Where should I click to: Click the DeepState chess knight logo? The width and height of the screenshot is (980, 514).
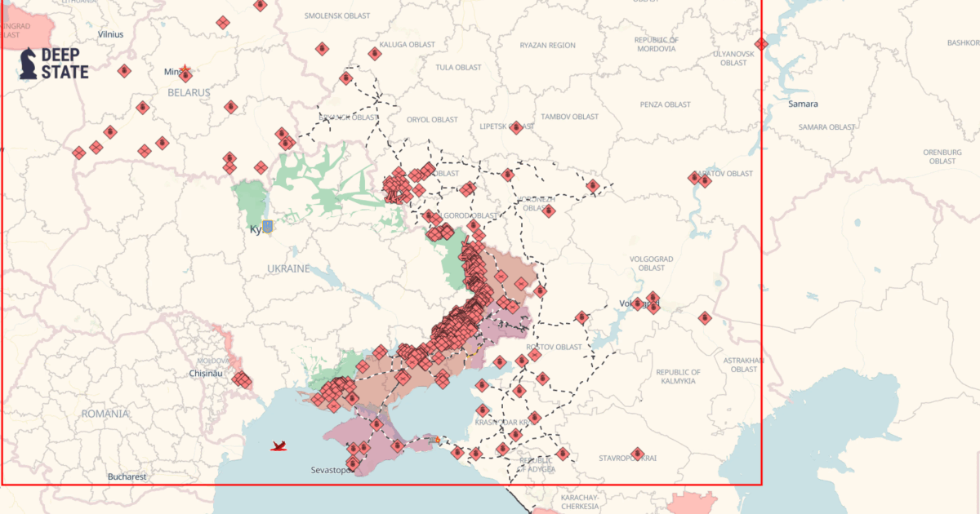point(29,64)
